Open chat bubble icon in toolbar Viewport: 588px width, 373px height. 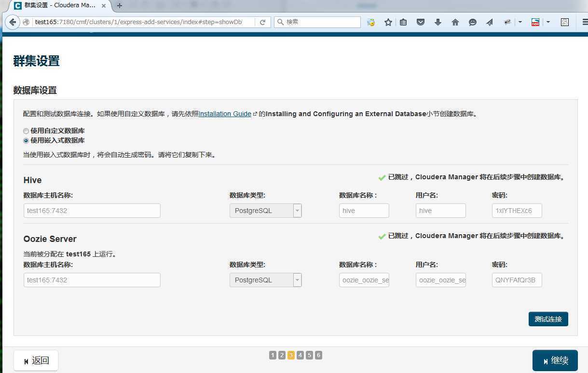coord(473,22)
